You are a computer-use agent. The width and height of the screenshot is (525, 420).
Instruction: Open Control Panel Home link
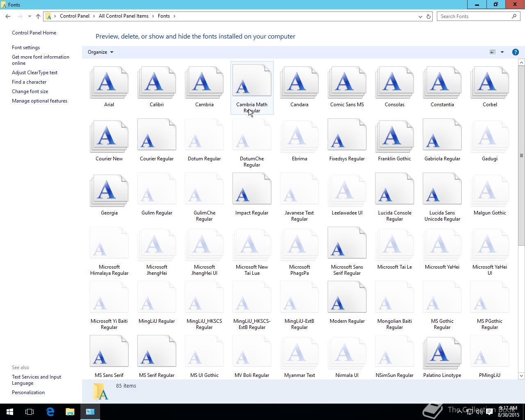34,33
